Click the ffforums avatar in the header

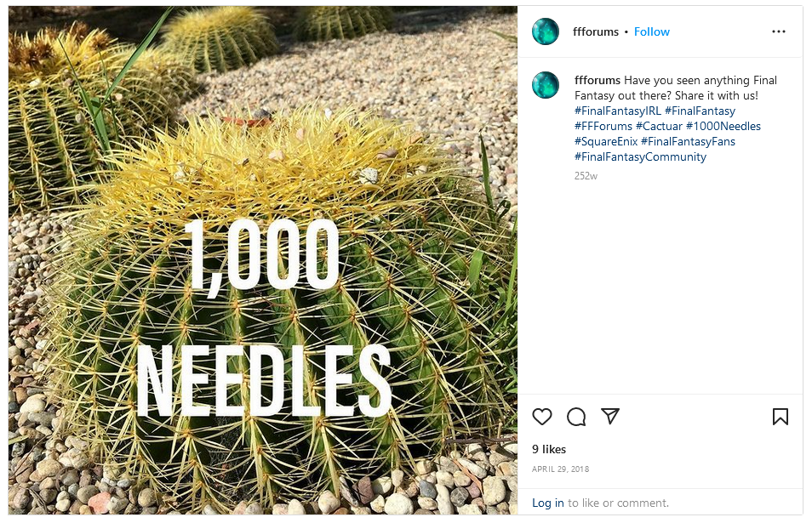[546, 31]
